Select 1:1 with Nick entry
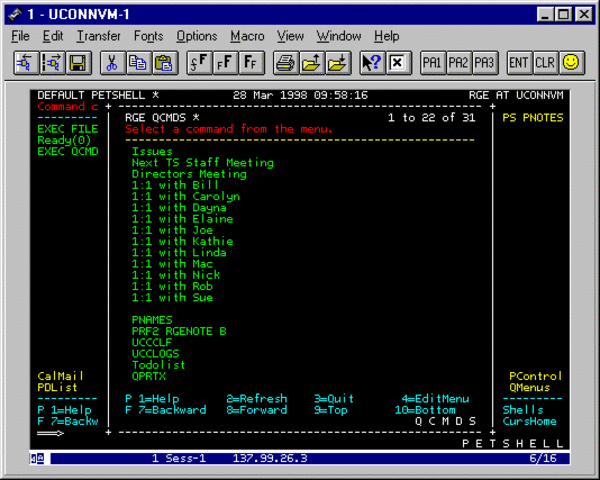The width and height of the screenshot is (600, 480). click(x=176, y=275)
